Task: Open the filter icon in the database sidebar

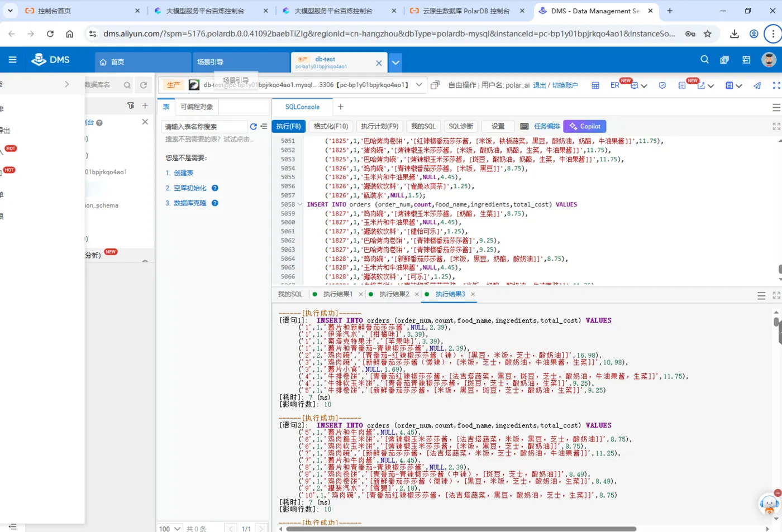Action: tap(131, 106)
